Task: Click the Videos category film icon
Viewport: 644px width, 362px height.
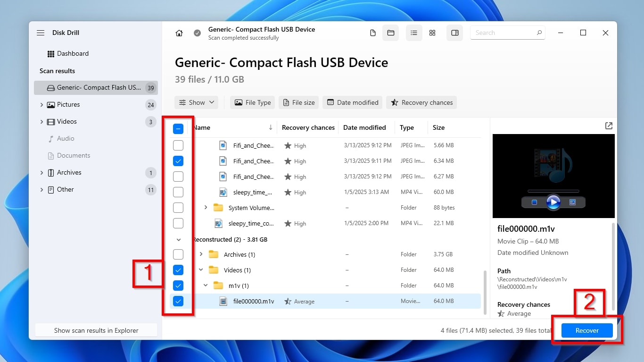Action: (x=51, y=122)
